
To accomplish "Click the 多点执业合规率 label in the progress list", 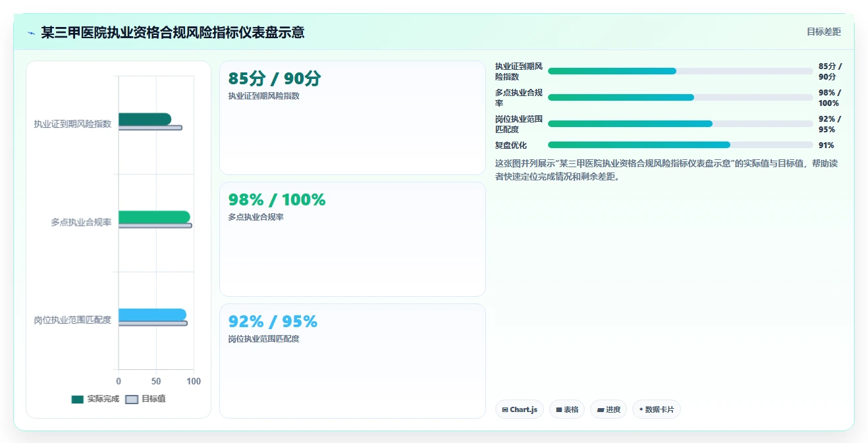I will pyautogui.click(x=519, y=98).
